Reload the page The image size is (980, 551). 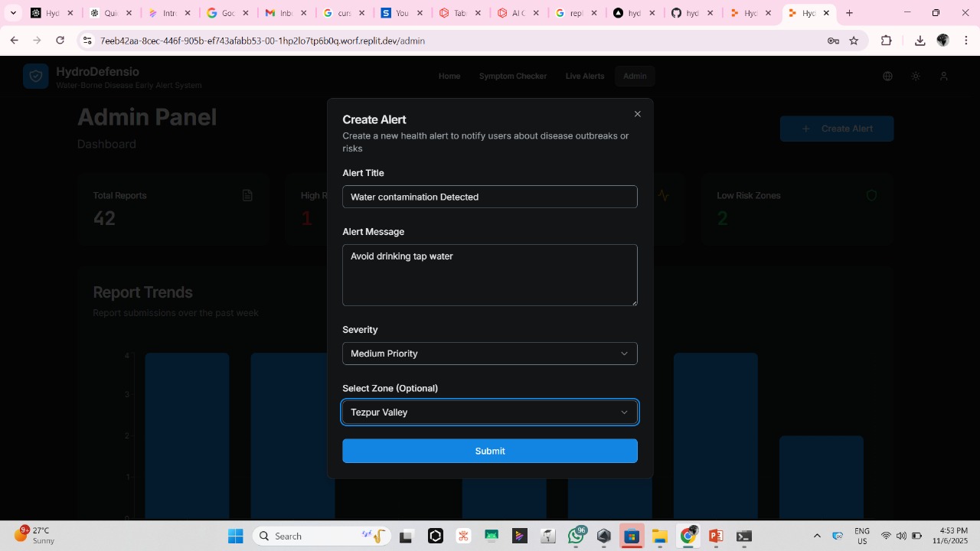[60, 41]
